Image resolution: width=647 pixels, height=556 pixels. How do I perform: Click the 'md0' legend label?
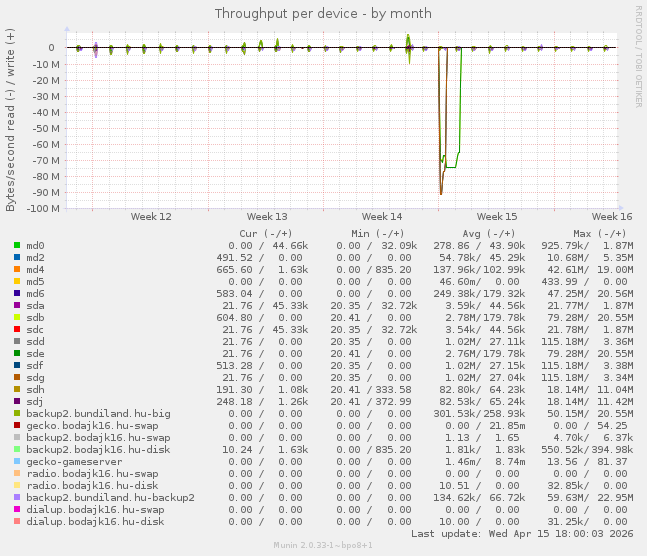(x=35, y=246)
